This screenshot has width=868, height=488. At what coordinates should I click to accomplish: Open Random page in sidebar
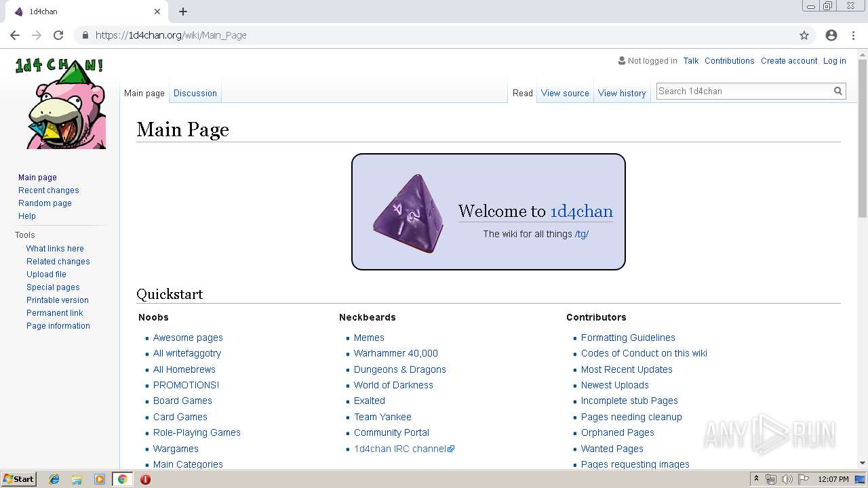pos(45,203)
